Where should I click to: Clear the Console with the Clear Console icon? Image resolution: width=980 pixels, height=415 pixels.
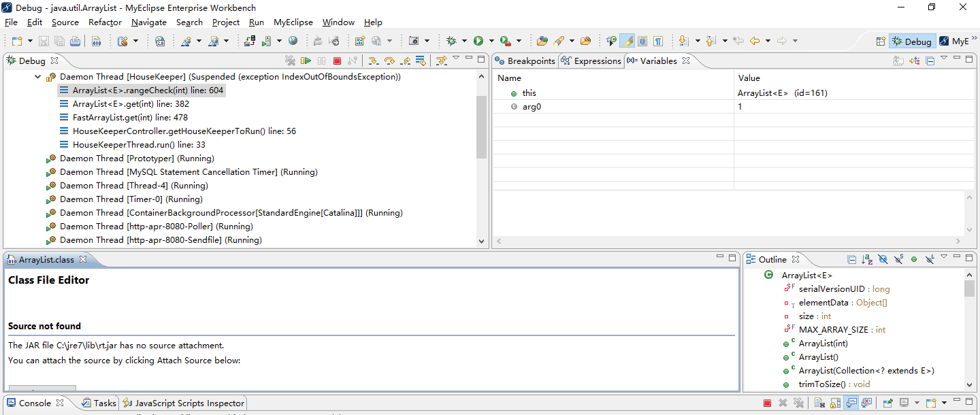pos(820,403)
